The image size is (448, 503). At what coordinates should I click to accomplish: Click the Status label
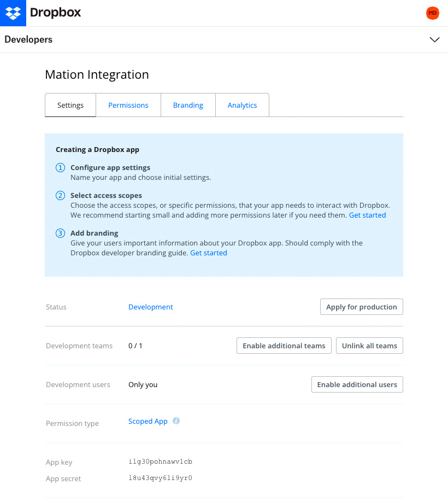pos(56,307)
